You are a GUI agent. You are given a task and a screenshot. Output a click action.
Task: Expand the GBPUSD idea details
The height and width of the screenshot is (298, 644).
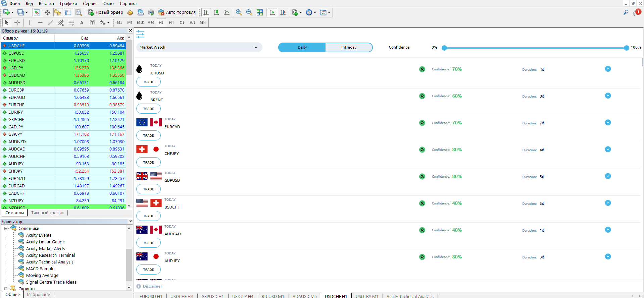608,176
